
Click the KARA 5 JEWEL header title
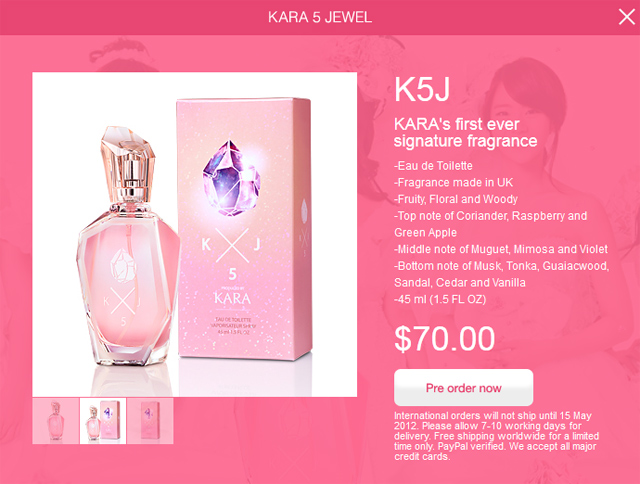(320, 17)
